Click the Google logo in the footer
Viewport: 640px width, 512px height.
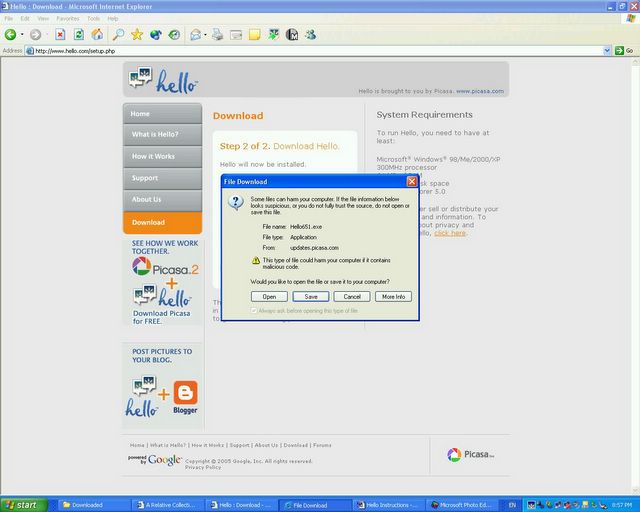pyautogui.click(x=164, y=460)
